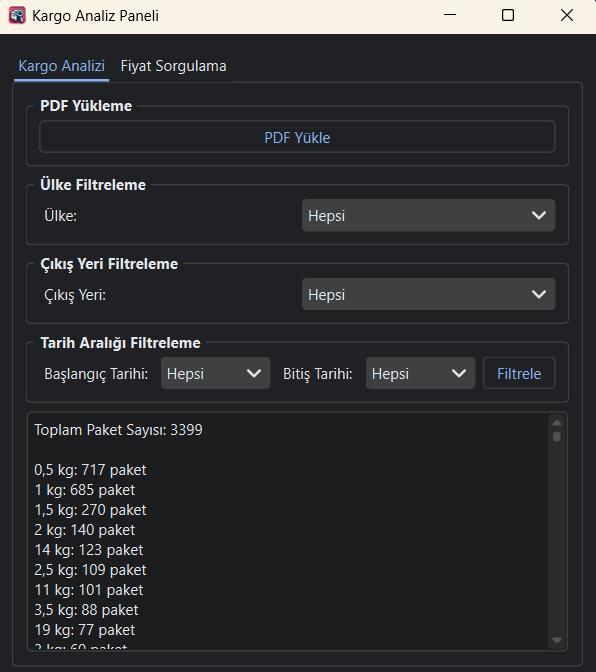Viewport: 596px width, 672px height.
Task: Select the 19 kg: 77 paket line
Action: point(85,630)
